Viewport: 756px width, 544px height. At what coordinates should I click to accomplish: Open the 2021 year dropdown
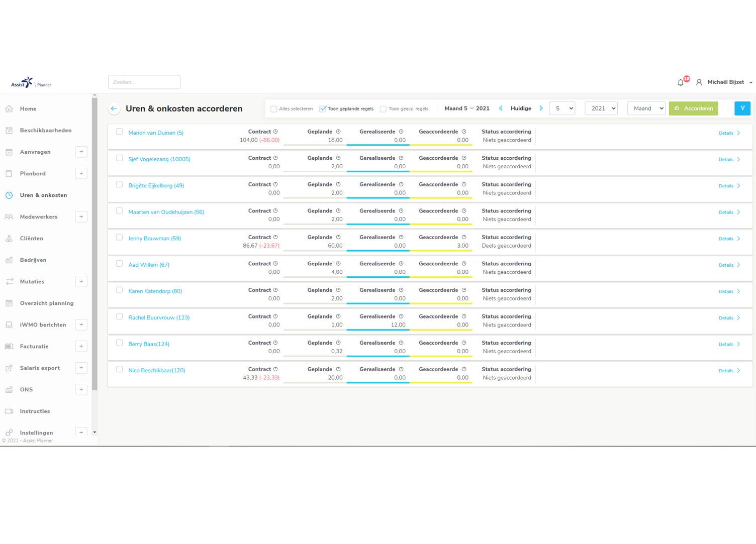click(601, 108)
